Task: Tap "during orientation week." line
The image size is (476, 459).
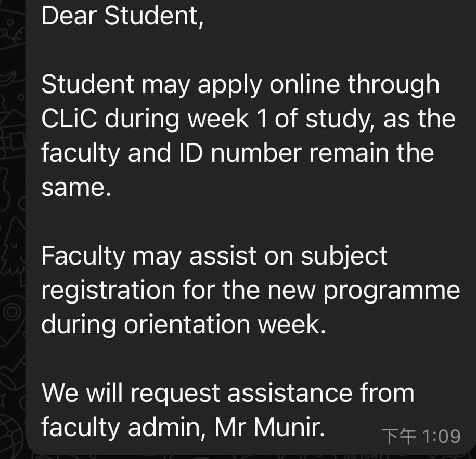Action: pyautogui.click(x=183, y=324)
